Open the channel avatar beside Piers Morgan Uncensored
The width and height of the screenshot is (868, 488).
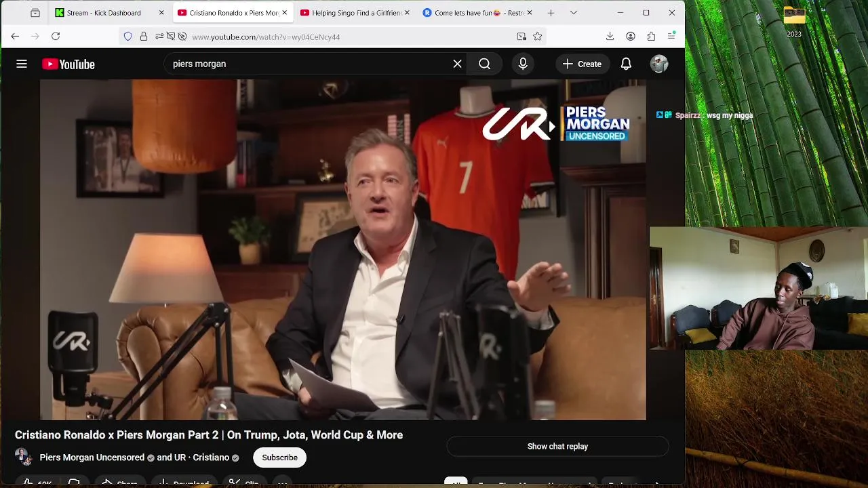pyautogui.click(x=22, y=457)
